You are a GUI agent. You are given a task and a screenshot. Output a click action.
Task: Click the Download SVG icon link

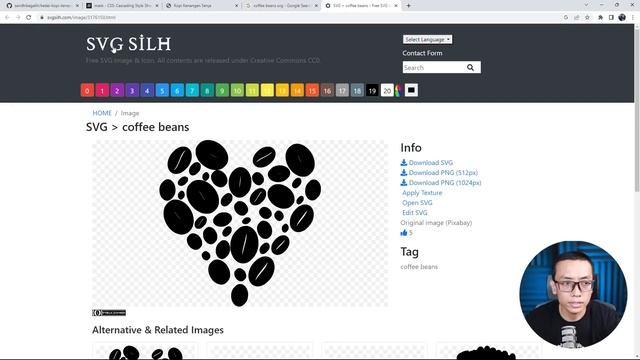427,162
